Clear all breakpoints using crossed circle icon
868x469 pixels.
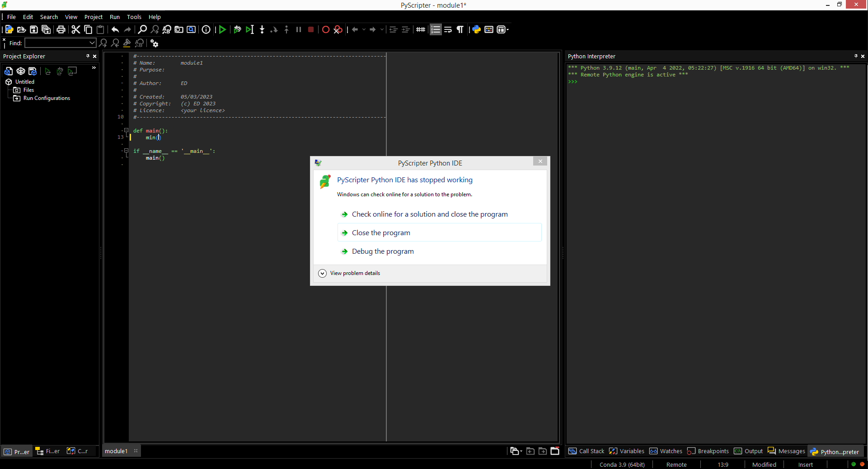[x=338, y=29]
